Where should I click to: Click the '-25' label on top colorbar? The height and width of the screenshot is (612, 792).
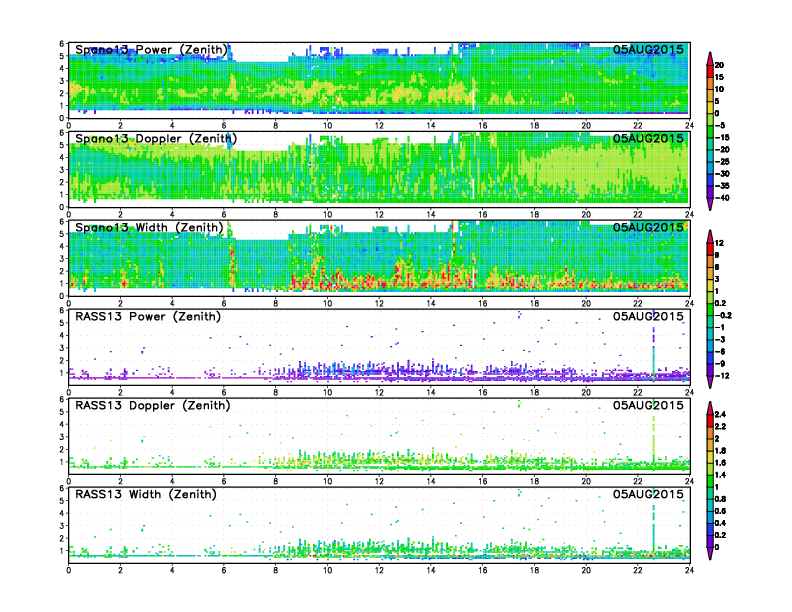coord(722,162)
